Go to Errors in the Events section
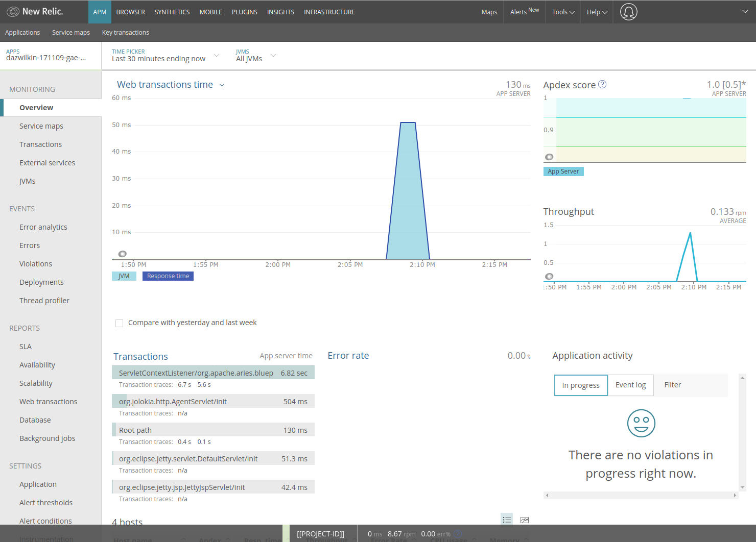This screenshot has width=756, height=542. [x=30, y=245]
